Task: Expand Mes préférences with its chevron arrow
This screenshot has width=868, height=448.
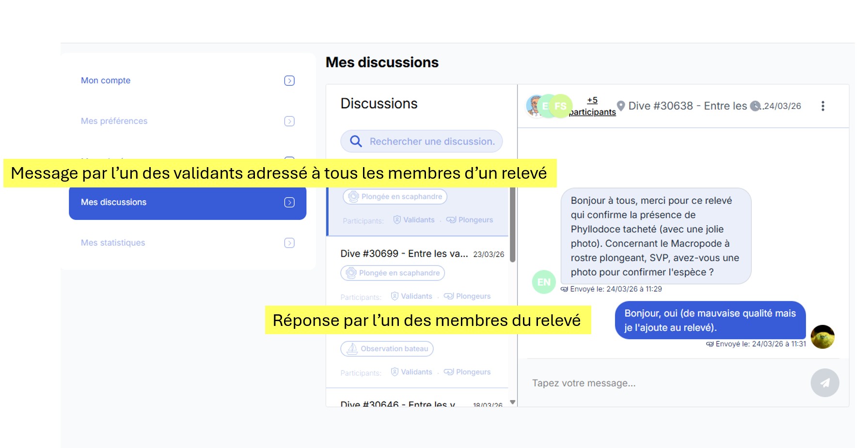Action: [289, 121]
